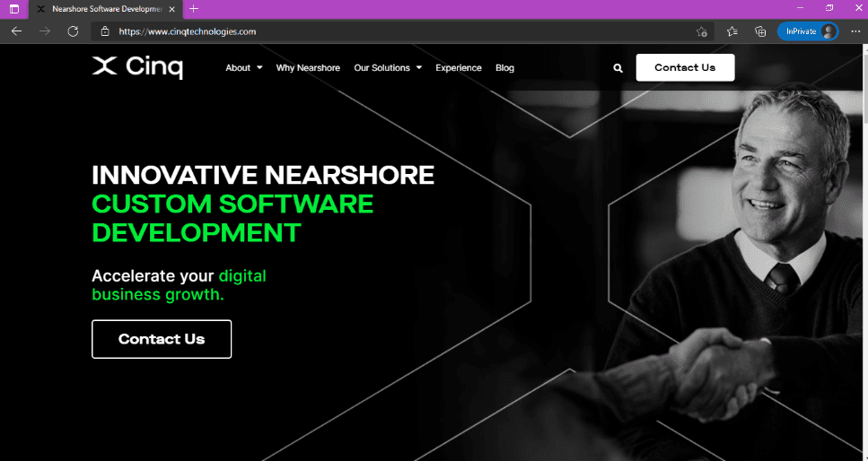Open the Blog link in navigation
868x461 pixels.
[504, 68]
